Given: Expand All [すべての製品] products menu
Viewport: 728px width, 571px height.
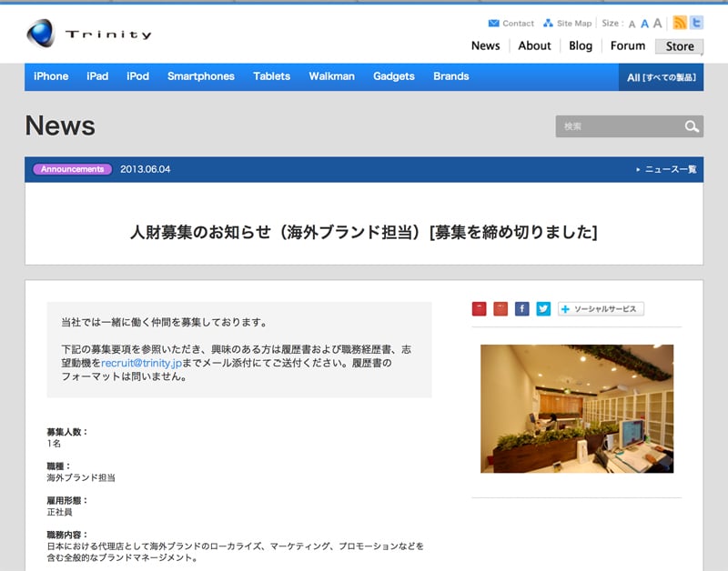Looking at the screenshot, I should coord(661,77).
